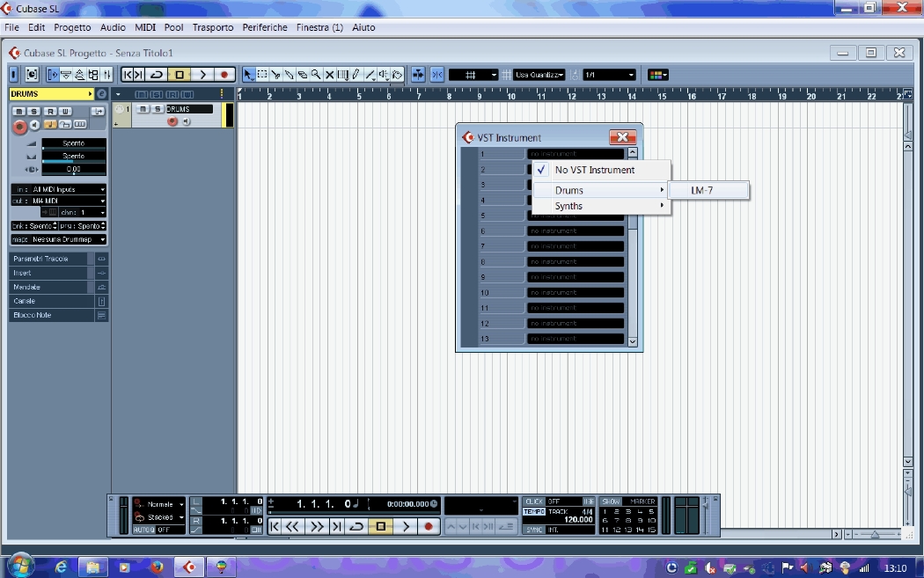Pick the Draw pencil tool
Screen dimensions: 924x578
pos(356,75)
